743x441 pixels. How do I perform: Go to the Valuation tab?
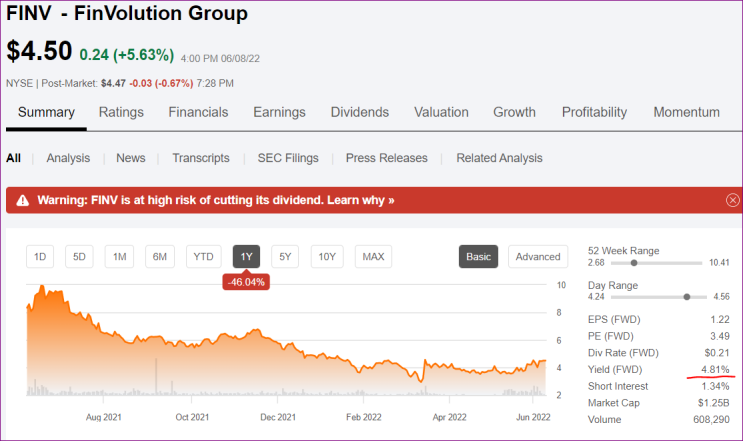(x=441, y=112)
